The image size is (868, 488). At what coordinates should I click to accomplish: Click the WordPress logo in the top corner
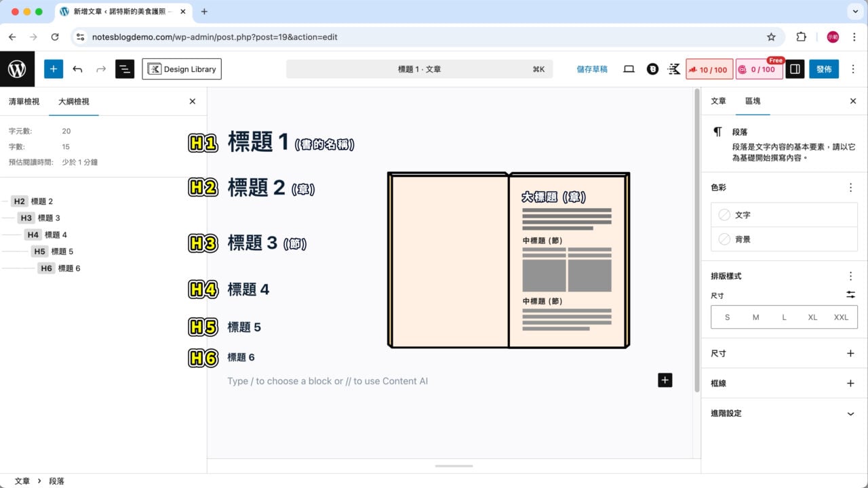point(17,68)
